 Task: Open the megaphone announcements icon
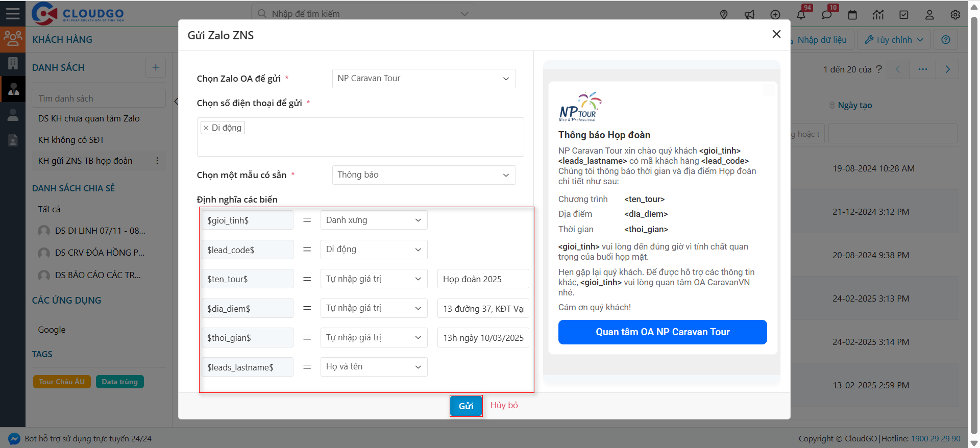click(749, 15)
